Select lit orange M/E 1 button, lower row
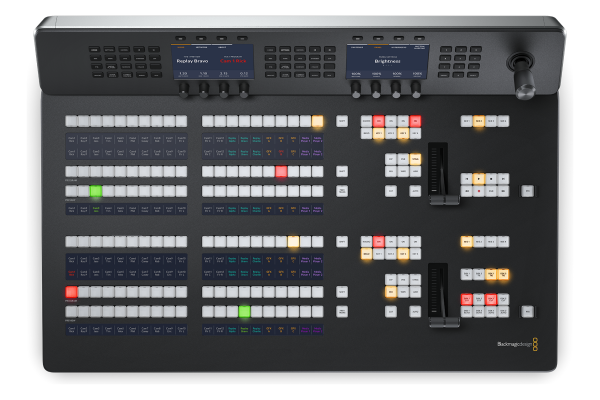The height and width of the screenshot is (400, 600). pos(466,242)
